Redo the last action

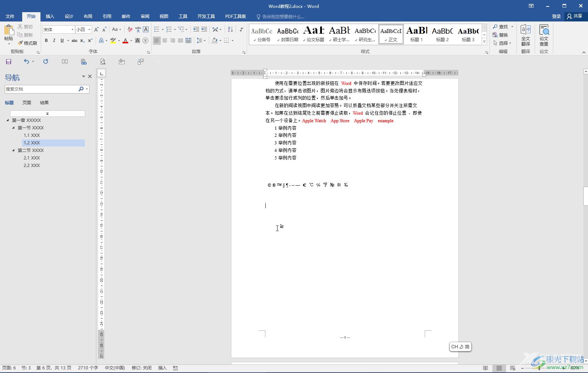[46, 62]
